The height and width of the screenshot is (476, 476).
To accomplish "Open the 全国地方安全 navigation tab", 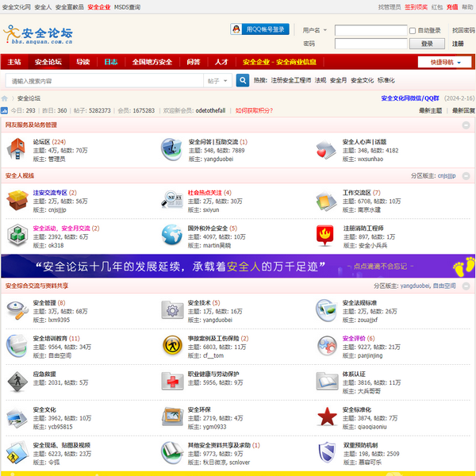I will 152,62.
